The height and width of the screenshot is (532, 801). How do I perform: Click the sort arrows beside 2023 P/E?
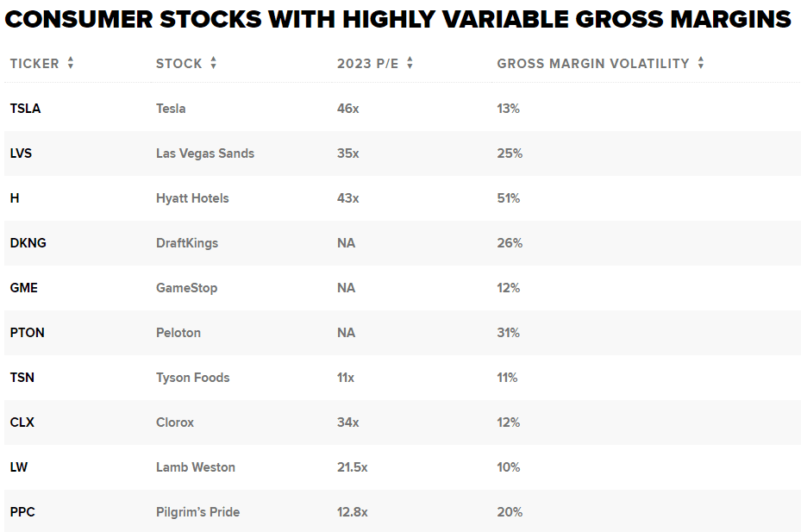coord(410,63)
